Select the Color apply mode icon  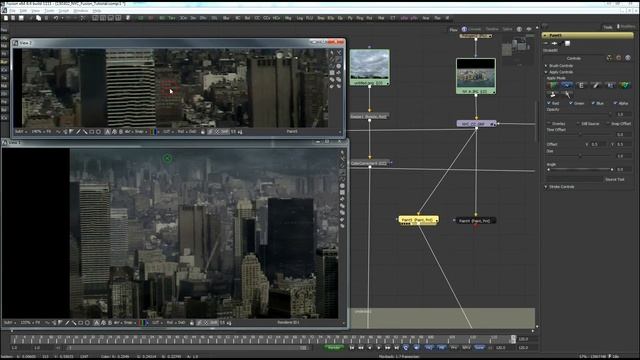[x=552, y=85]
